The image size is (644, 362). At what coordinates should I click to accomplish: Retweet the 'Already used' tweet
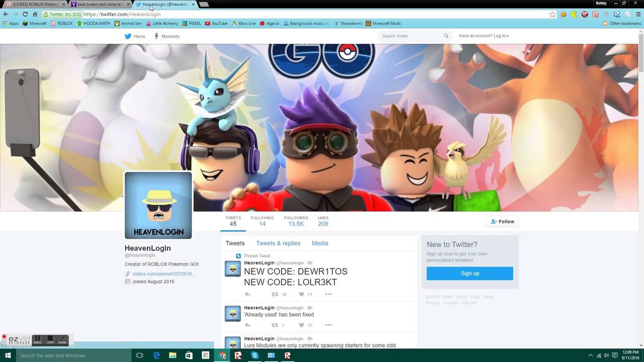pos(275,325)
